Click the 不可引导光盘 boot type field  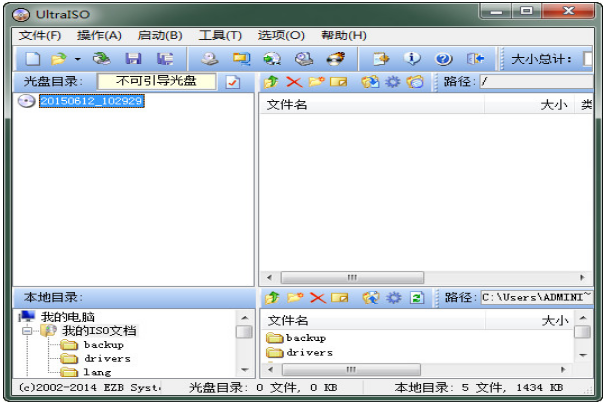[157, 82]
